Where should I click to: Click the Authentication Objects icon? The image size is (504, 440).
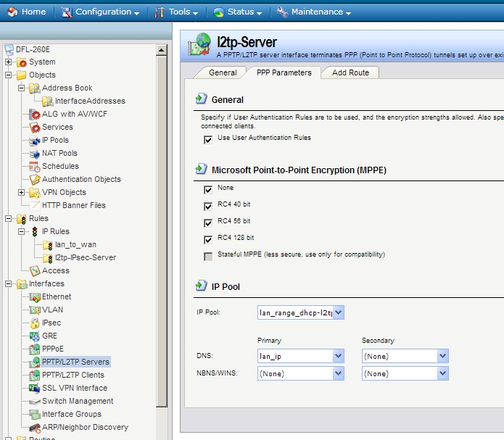[x=35, y=180]
